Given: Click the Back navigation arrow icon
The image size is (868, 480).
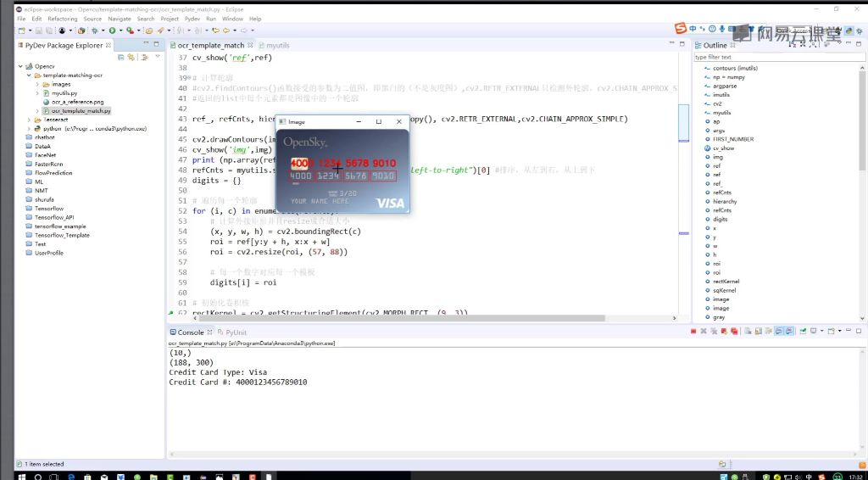Looking at the screenshot, I should [x=227, y=31].
